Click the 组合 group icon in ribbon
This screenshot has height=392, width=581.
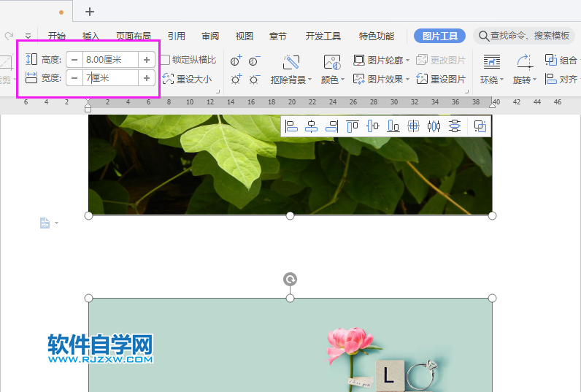pyautogui.click(x=550, y=60)
